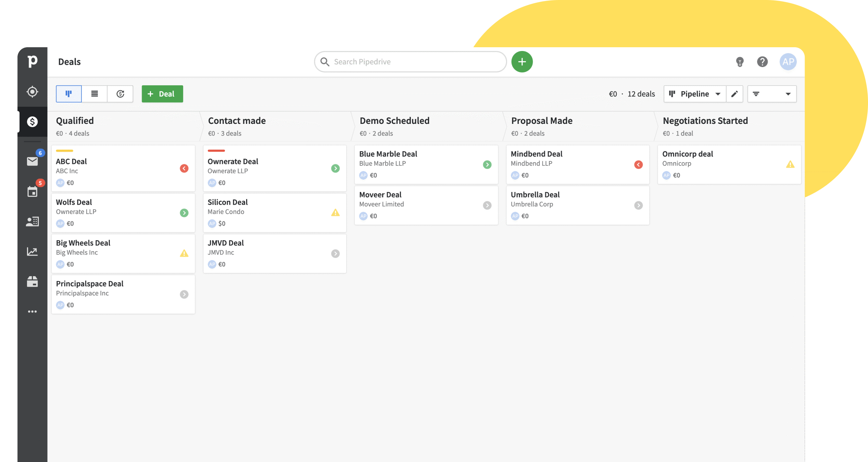Switch to list view
Image resolution: width=868 pixels, height=462 pixels.
pyautogui.click(x=95, y=94)
